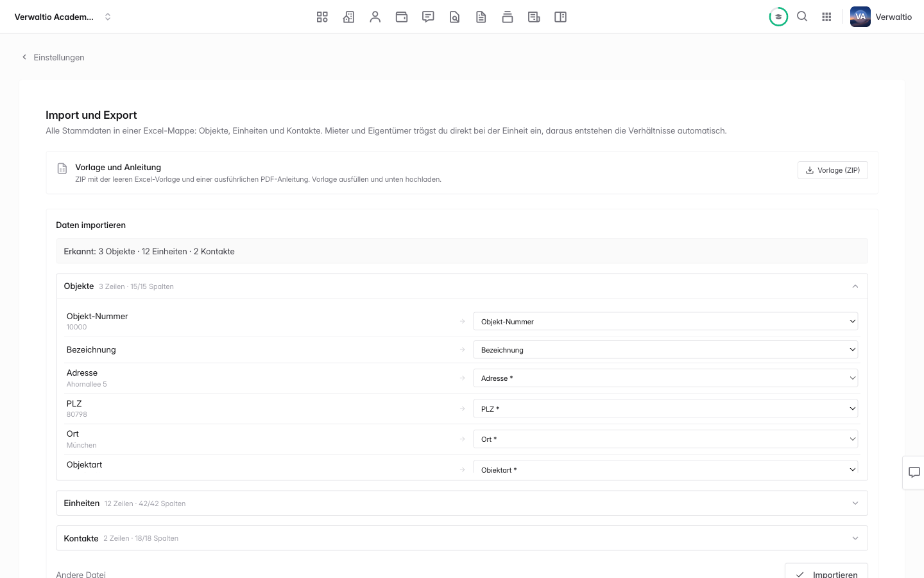Viewport: 924px width, 578px height.
Task: Open the Verwaltio Academy workspace switcher
Action: 63,17
